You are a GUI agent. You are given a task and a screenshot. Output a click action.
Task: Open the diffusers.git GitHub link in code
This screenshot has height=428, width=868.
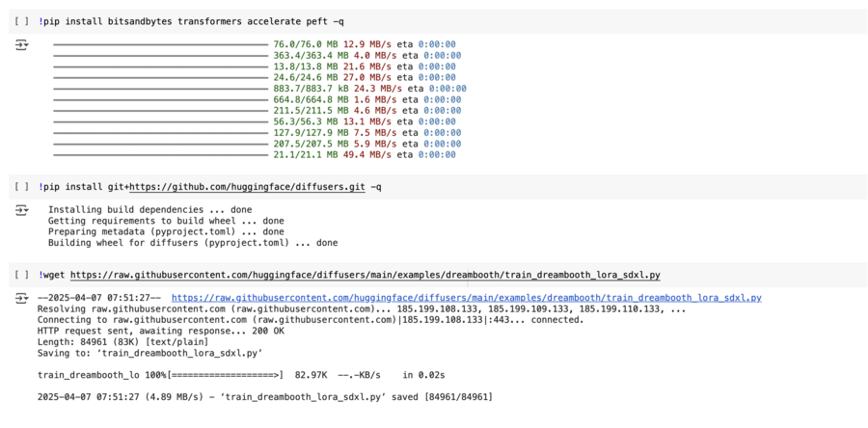[247, 187]
